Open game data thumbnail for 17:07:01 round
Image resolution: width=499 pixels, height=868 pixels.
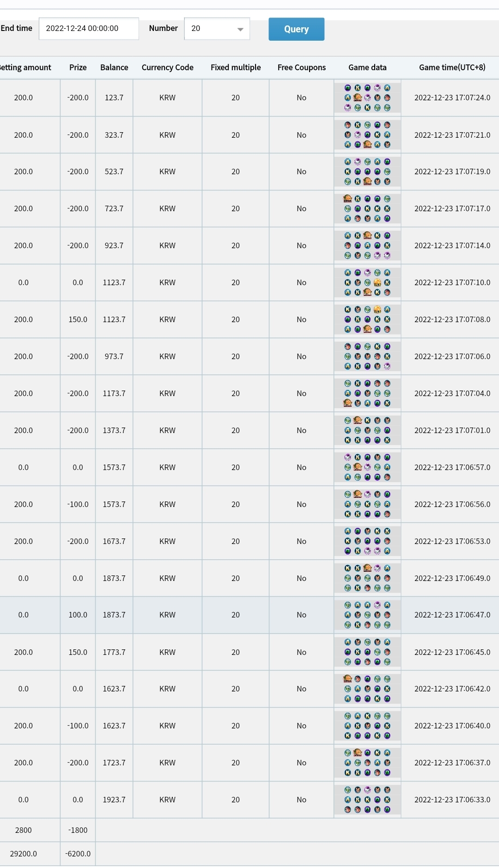click(x=367, y=430)
